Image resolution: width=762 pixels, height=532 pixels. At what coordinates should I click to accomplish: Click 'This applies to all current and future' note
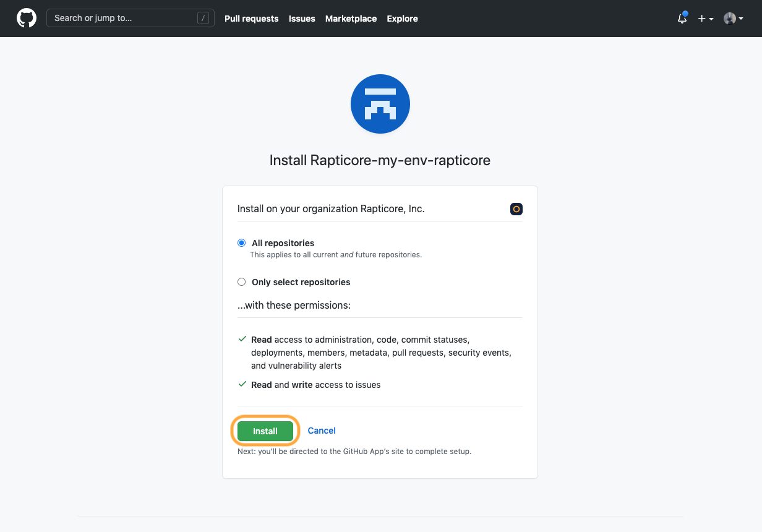[x=336, y=254]
